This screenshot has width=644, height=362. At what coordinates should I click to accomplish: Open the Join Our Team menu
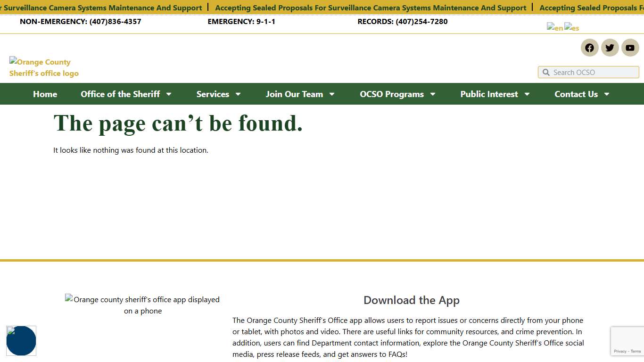[300, 94]
